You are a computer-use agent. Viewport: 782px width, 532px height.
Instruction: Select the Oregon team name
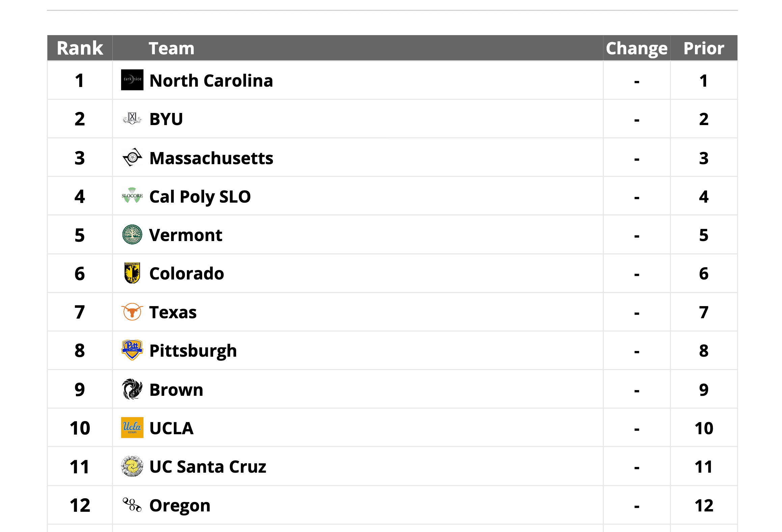(179, 505)
